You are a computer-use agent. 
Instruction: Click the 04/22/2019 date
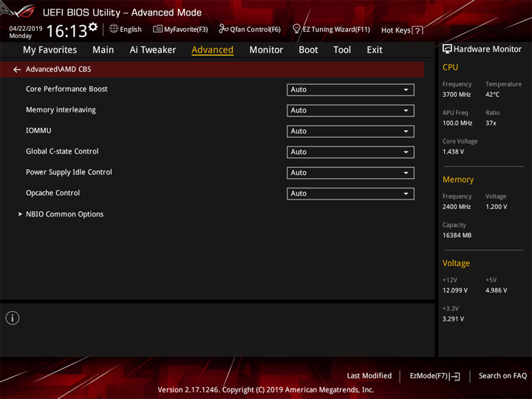point(26,28)
